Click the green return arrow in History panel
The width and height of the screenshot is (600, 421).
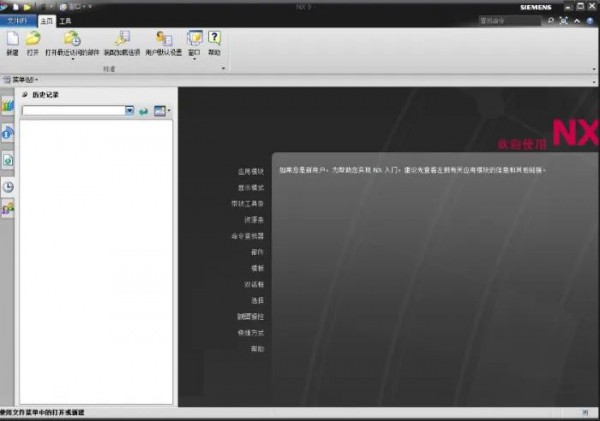(x=143, y=111)
